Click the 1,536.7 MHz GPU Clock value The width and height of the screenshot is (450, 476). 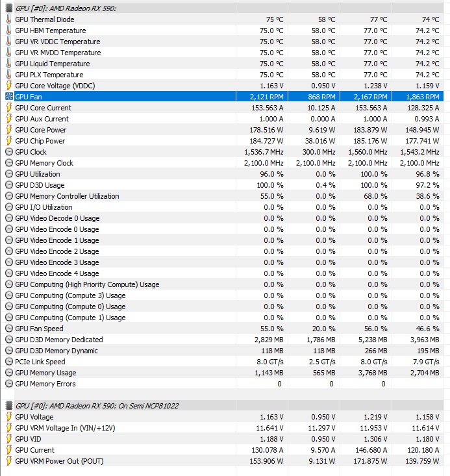coord(264,152)
